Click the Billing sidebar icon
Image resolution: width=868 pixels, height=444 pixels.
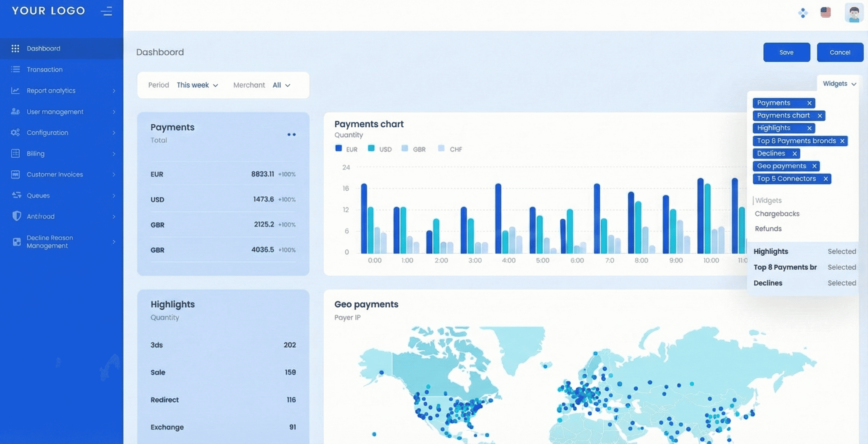(x=15, y=154)
